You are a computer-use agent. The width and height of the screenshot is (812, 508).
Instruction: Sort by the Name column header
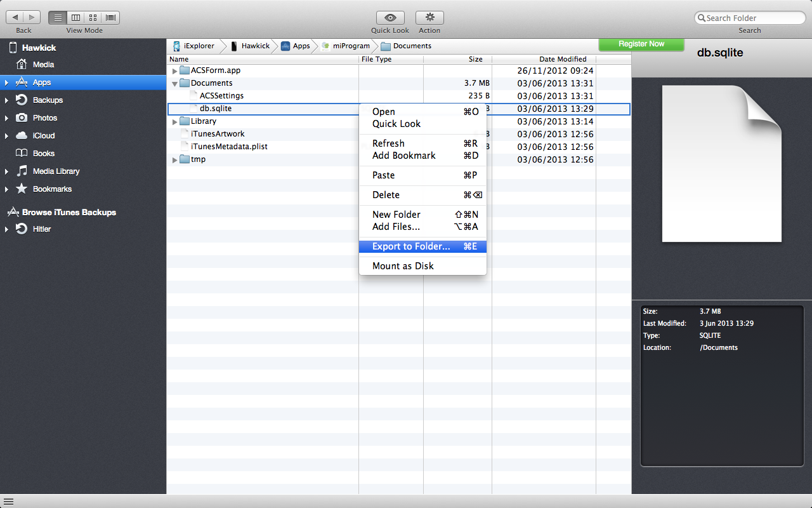(263, 59)
